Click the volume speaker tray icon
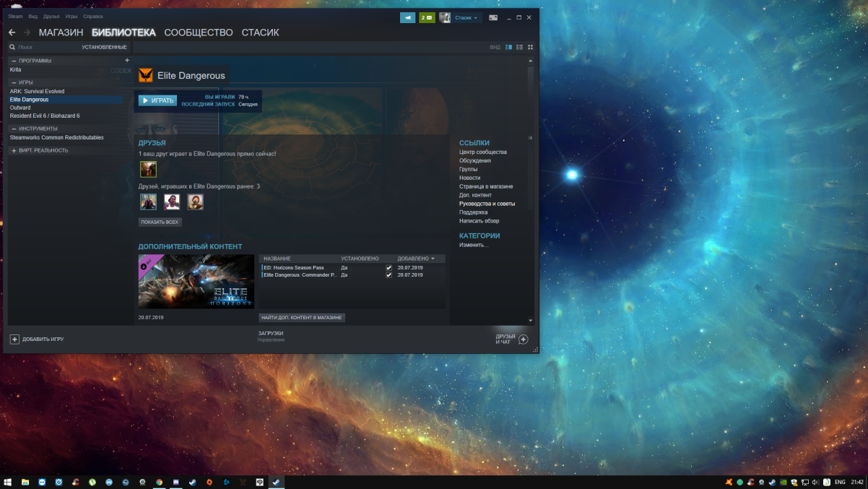This screenshot has height=489, width=868. point(816,482)
